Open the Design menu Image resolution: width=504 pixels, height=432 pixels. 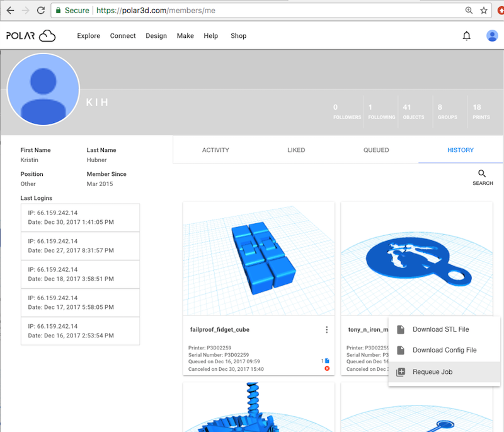pyautogui.click(x=156, y=36)
